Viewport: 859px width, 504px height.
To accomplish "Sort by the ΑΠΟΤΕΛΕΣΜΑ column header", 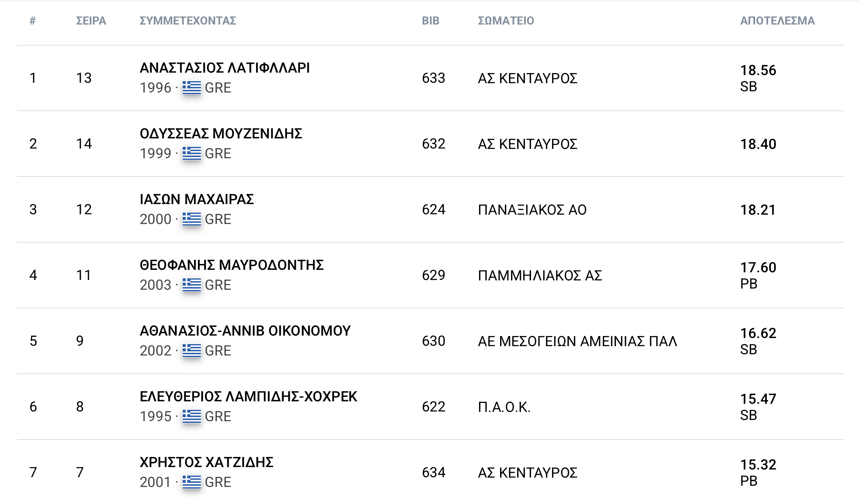I will pyautogui.click(x=777, y=21).
